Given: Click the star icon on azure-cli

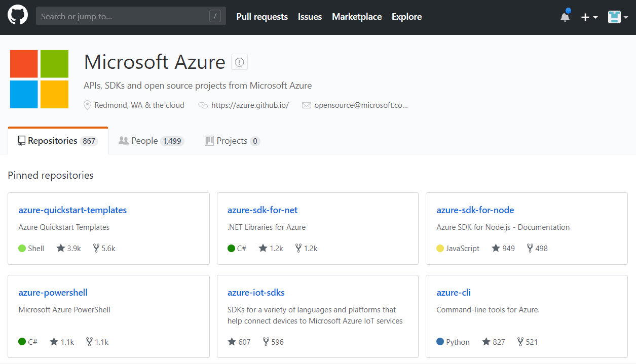Looking at the screenshot, I should tap(487, 342).
